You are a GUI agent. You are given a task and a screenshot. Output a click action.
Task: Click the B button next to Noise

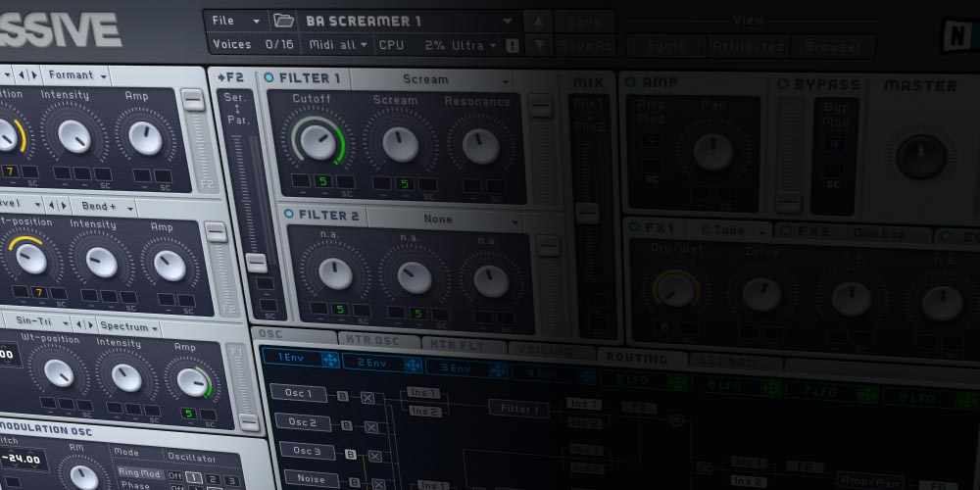[355, 482]
